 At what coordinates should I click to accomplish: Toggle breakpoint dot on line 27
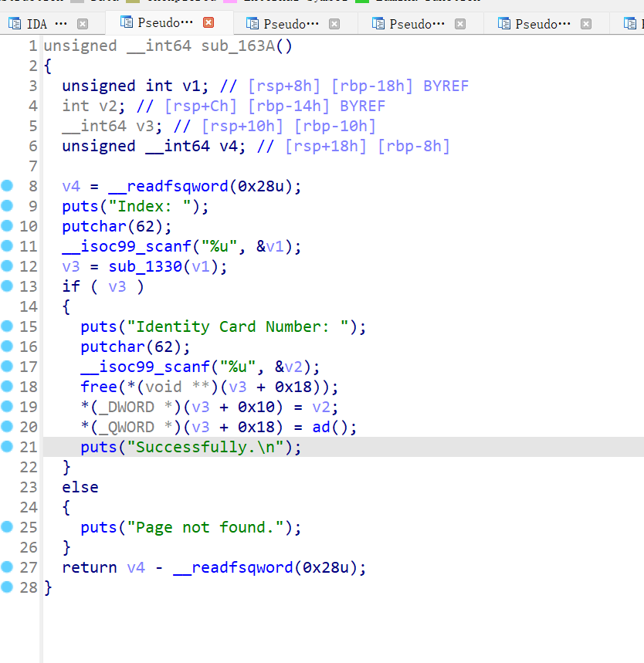[7, 567]
